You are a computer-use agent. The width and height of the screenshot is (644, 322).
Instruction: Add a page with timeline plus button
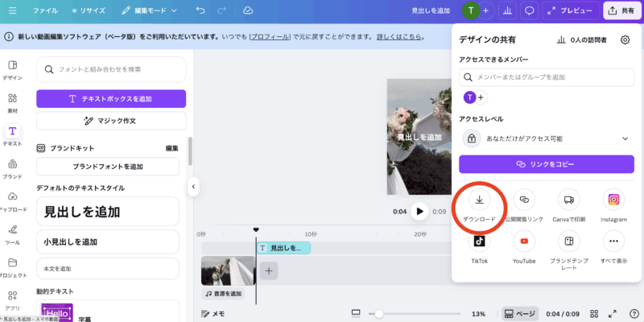[269, 270]
